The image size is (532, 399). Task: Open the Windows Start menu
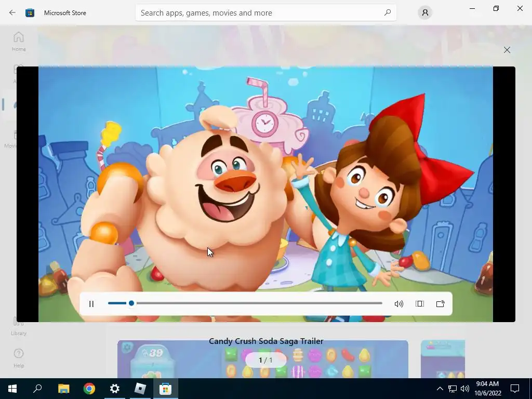(12, 389)
